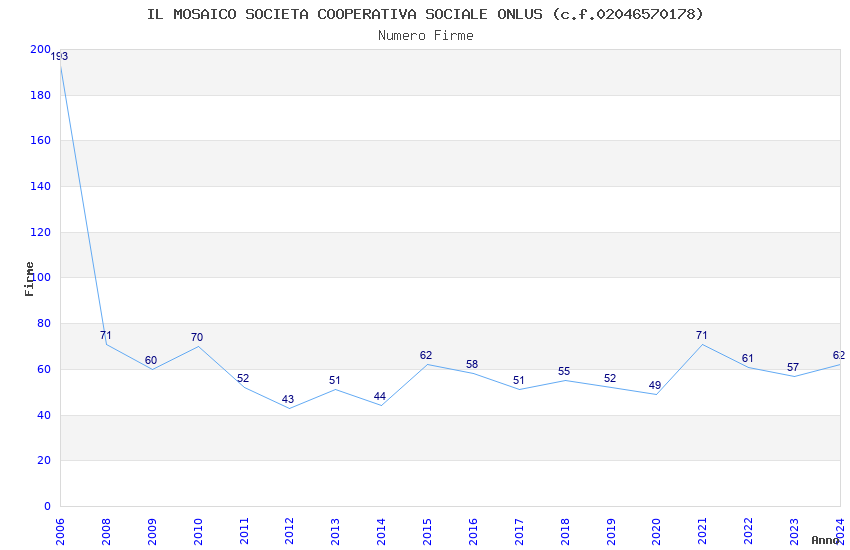
Task: Select the 71 data label above 2021
Action: (x=701, y=335)
